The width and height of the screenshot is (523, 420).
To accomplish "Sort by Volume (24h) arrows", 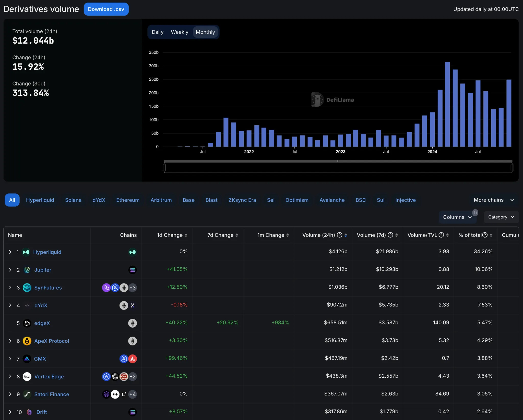I will [346, 235].
